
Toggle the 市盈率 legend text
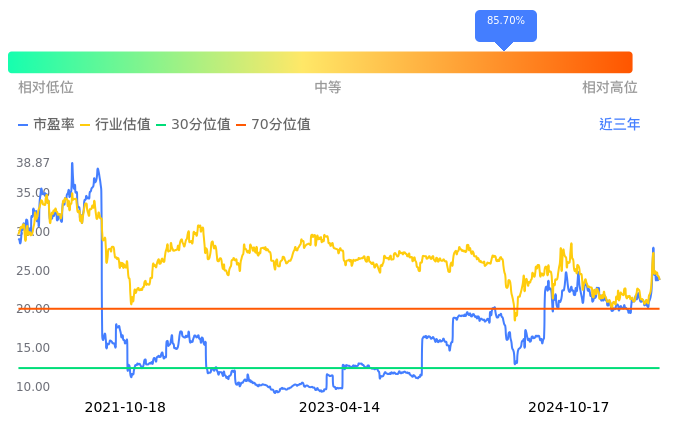(54, 125)
